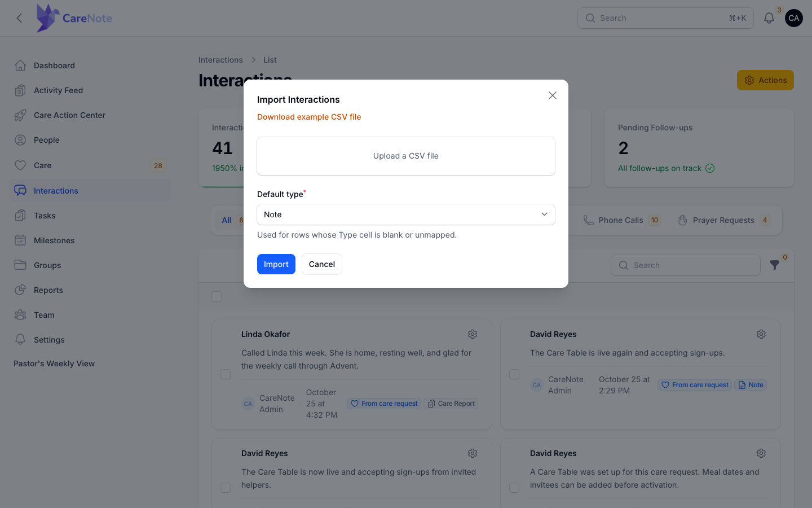Tick the select-all checkbox above the cards
Viewport: 812px width, 508px height.
(x=217, y=296)
